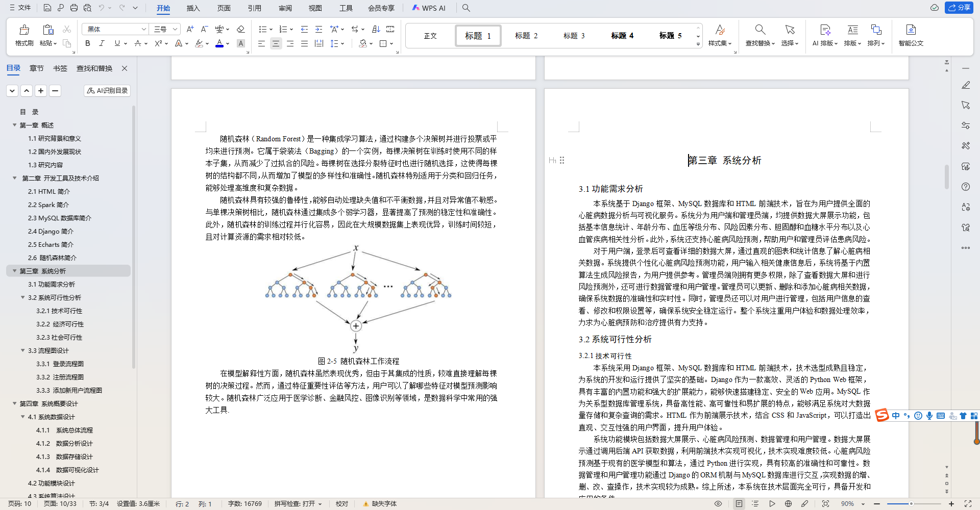Collapse the 第一章 概述 tree node
This screenshot has height=510, width=980.
click(15, 125)
